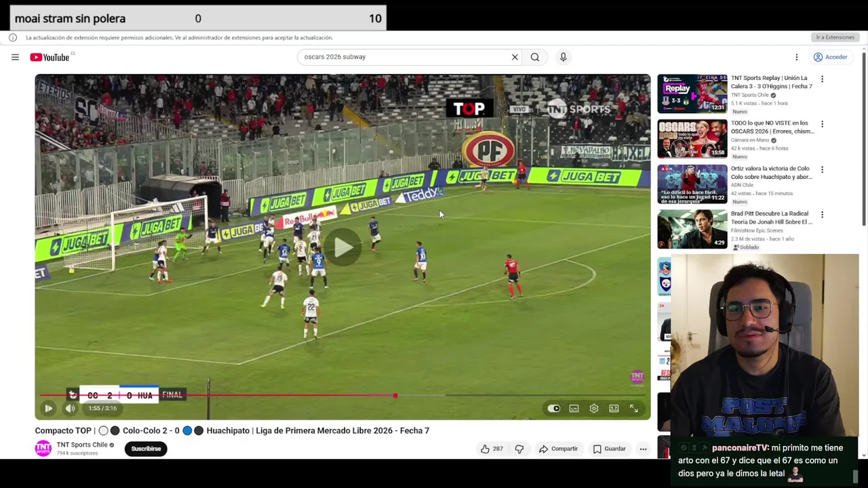Like the video with thumbs up
The width and height of the screenshot is (868, 488).
[492, 449]
